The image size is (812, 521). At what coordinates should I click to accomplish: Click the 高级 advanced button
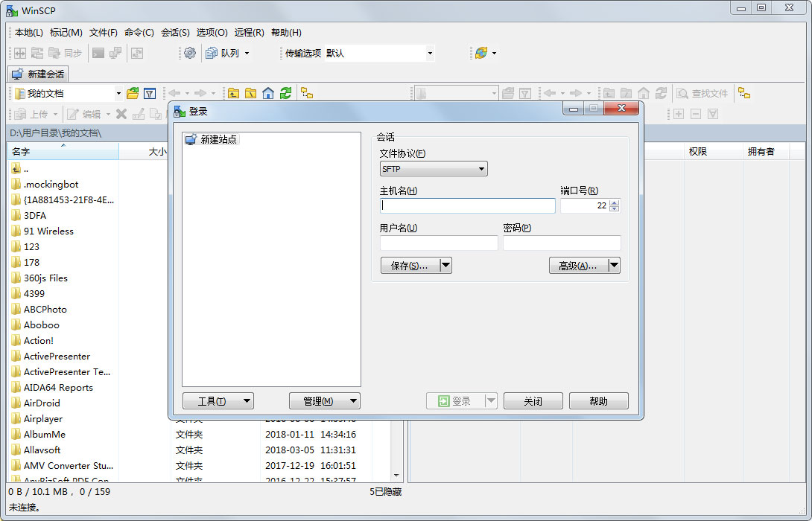pyautogui.click(x=578, y=266)
